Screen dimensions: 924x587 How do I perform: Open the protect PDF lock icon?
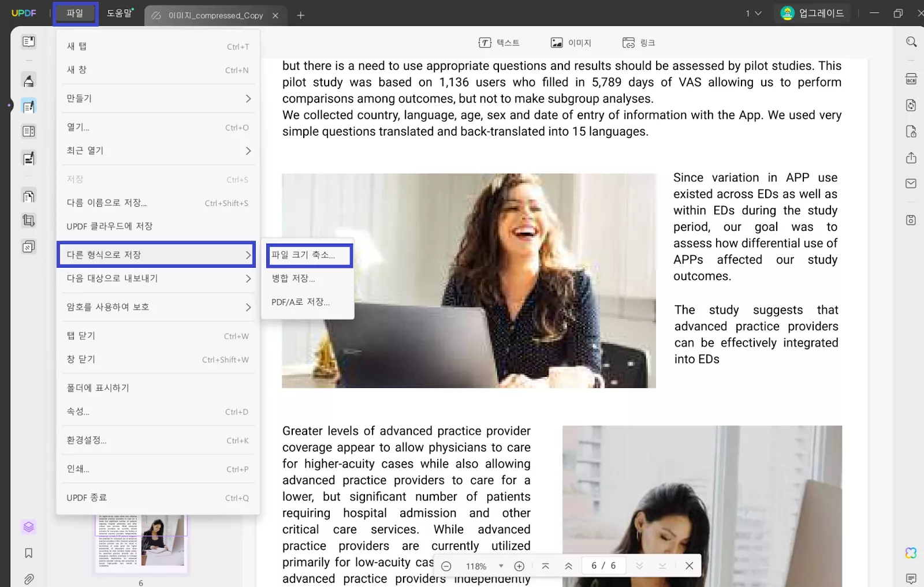(911, 132)
